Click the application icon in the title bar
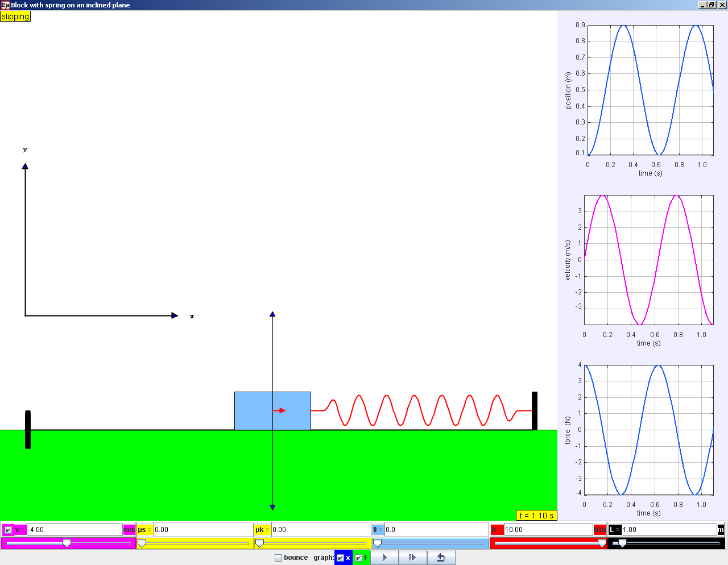 (5, 5)
